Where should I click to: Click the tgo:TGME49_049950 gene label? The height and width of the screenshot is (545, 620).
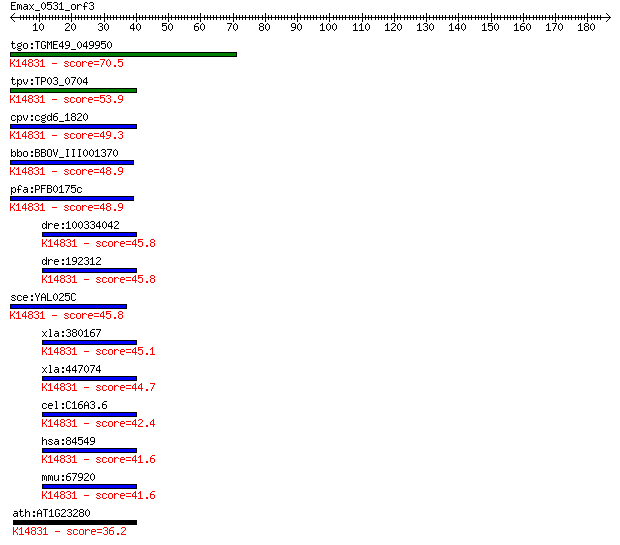61,45
